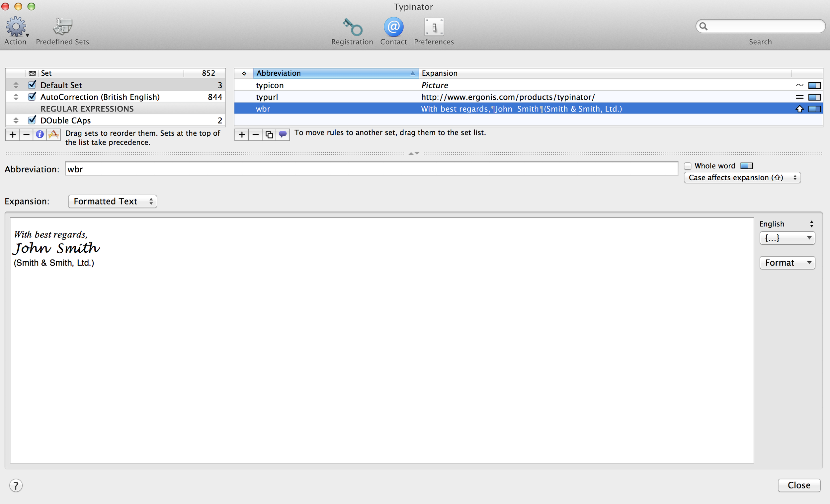830x504 pixels.
Task: Click the 'John Smith' signature text
Action: point(56,248)
